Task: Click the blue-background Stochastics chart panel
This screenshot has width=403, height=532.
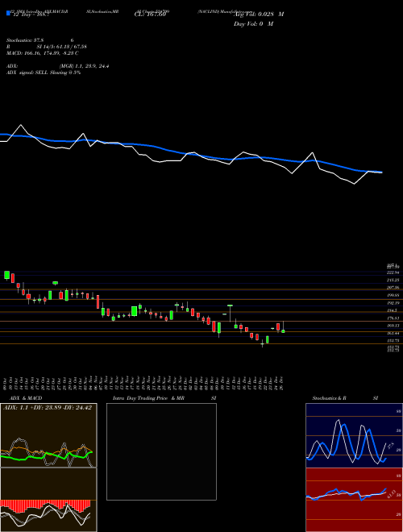Action: [x=354, y=435]
